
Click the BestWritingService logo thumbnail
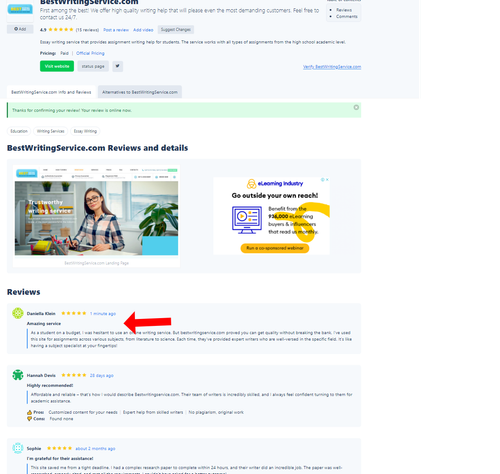20,9
